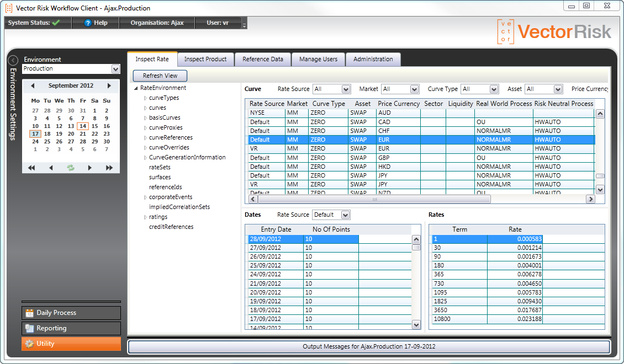Screen dimensions: 624x364
Task: Expand the corporateEvents tree node
Action: coord(145,197)
